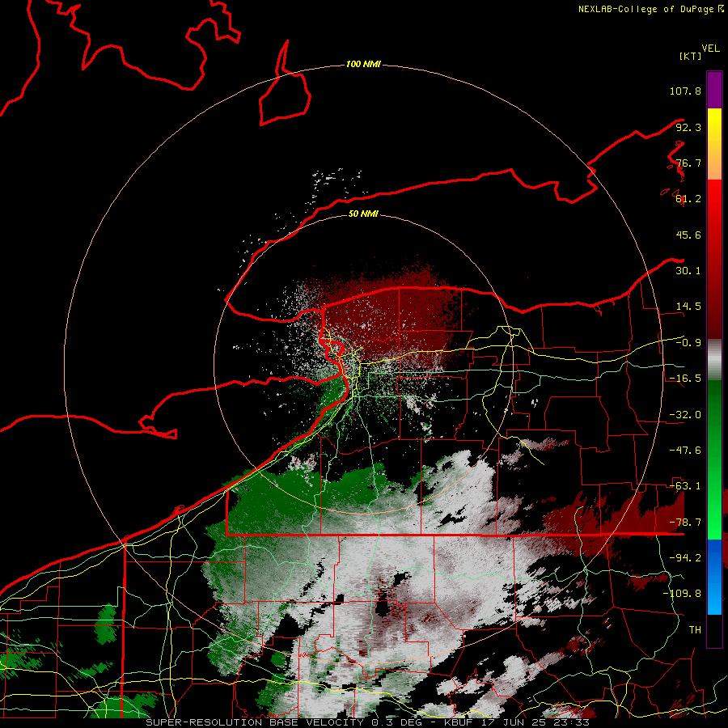Click the 100 NMI range ring label
The width and height of the screenshot is (728, 728).
(x=363, y=64)
